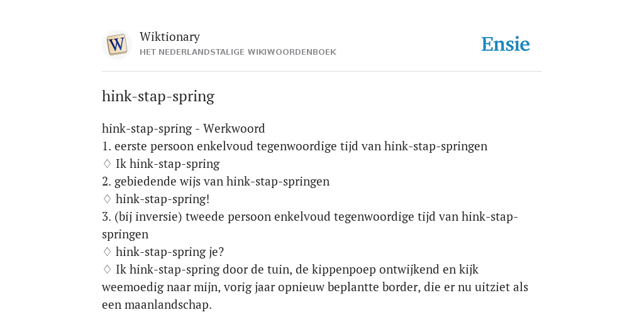Click the diamond bullet before 'Ik hink-stap-spring'
Image resolution: width=644 pixels, height=322 pixels.
point(107,164)
